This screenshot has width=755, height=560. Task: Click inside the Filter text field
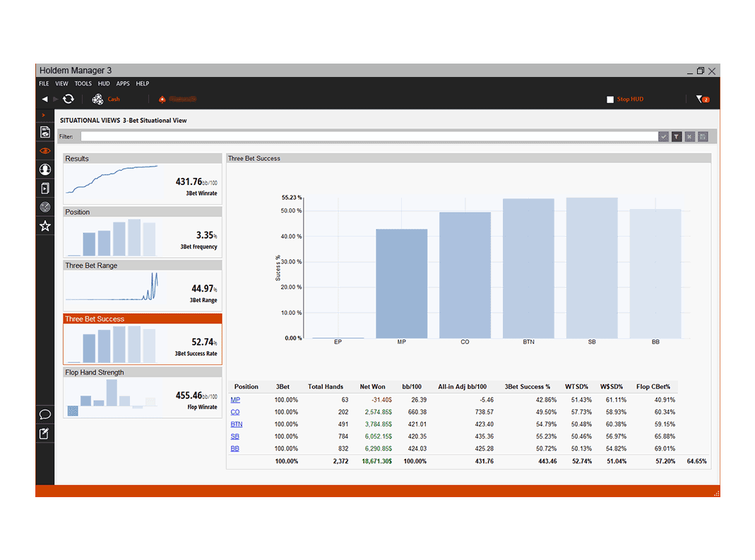pos(367,136)
